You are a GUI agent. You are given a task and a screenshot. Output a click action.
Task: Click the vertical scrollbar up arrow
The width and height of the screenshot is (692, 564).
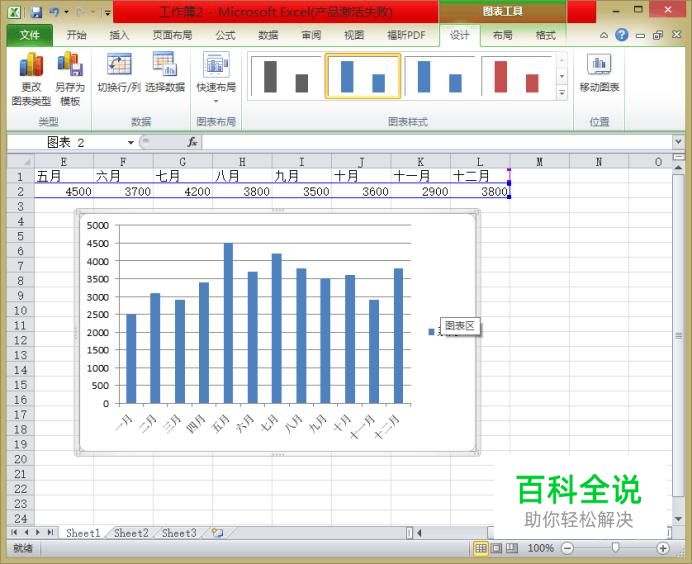pos(678,168)
